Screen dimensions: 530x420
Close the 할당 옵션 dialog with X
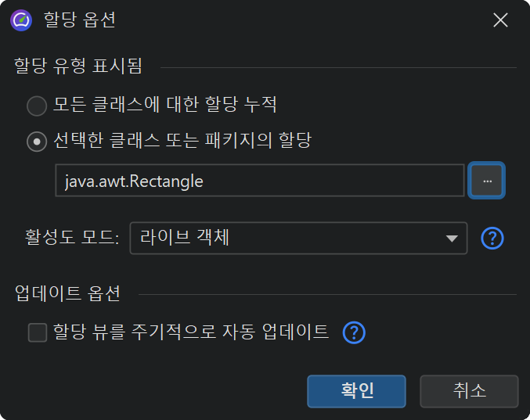(x=500, y=20)
